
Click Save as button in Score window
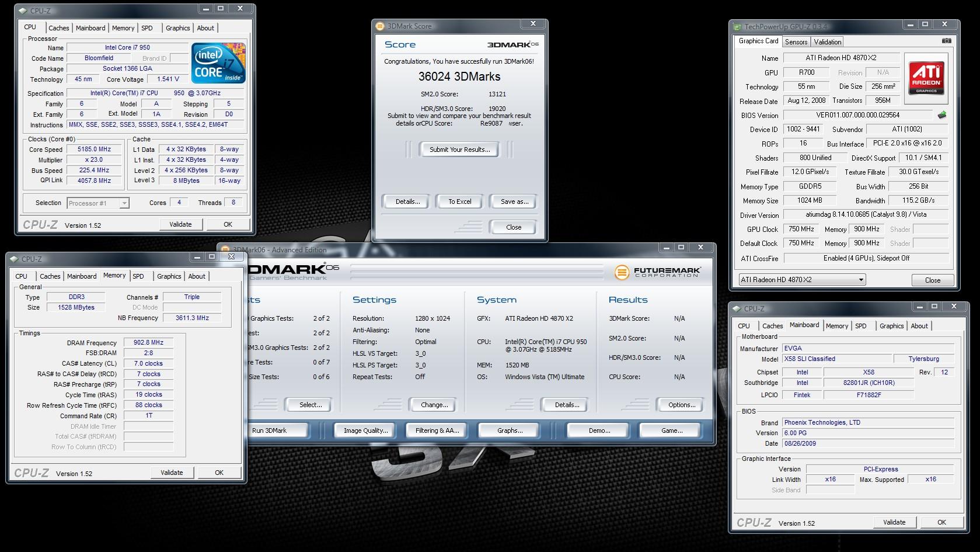(515, 202)
